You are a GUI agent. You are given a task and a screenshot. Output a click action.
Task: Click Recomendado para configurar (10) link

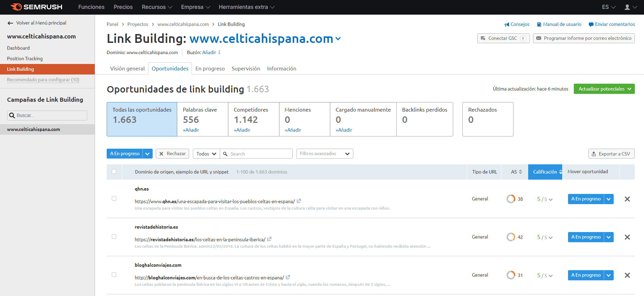click(43, 80)
